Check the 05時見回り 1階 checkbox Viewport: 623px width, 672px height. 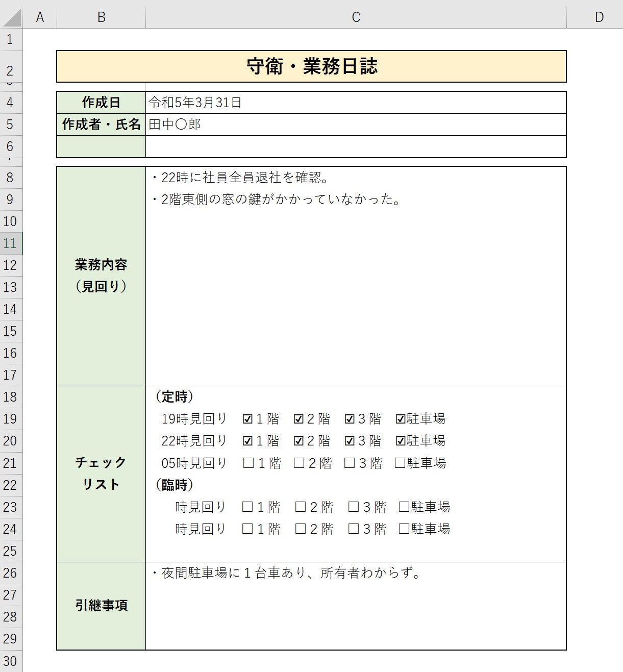[248, 463]
